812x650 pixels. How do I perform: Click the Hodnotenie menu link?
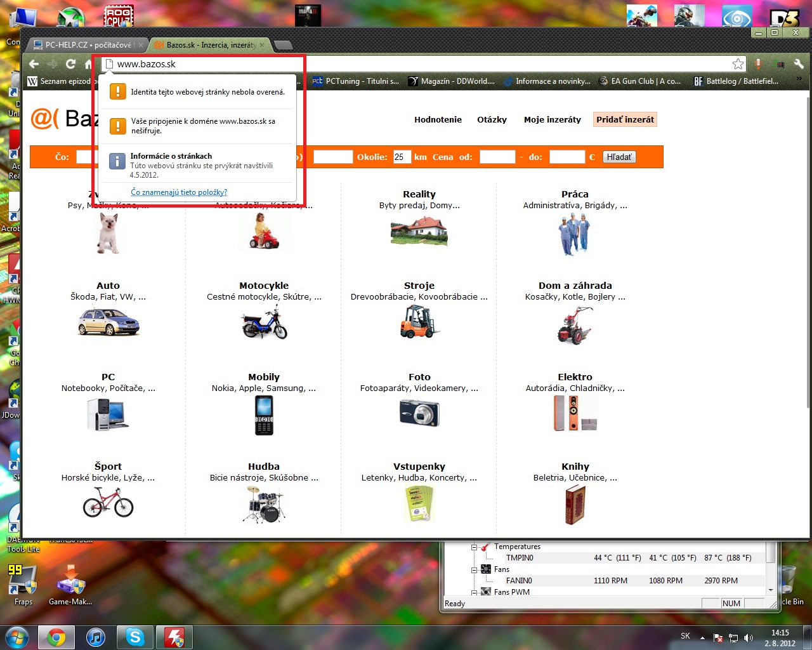click(x=438, y=119)
